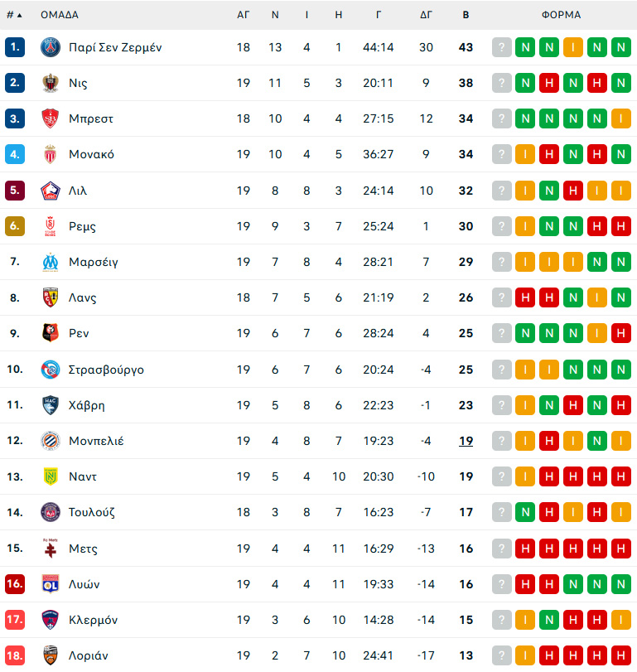Click the Lille club crest

51,191
